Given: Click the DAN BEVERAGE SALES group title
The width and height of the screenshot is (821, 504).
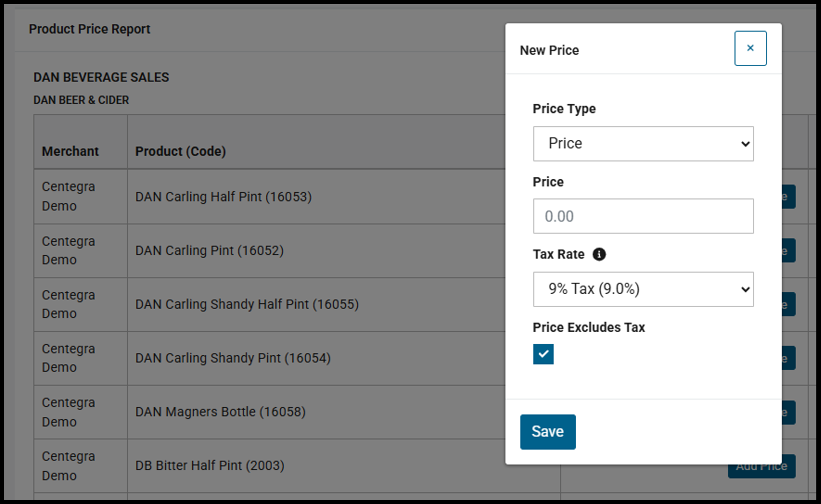Looking at the screenshot, I should [x=101, y=77].
